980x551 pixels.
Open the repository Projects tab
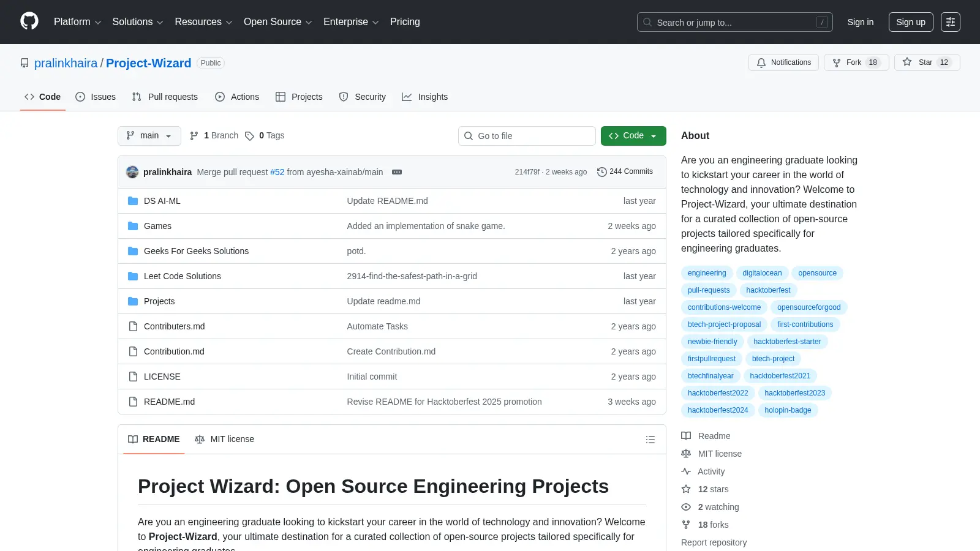click(x=299, y=97)
